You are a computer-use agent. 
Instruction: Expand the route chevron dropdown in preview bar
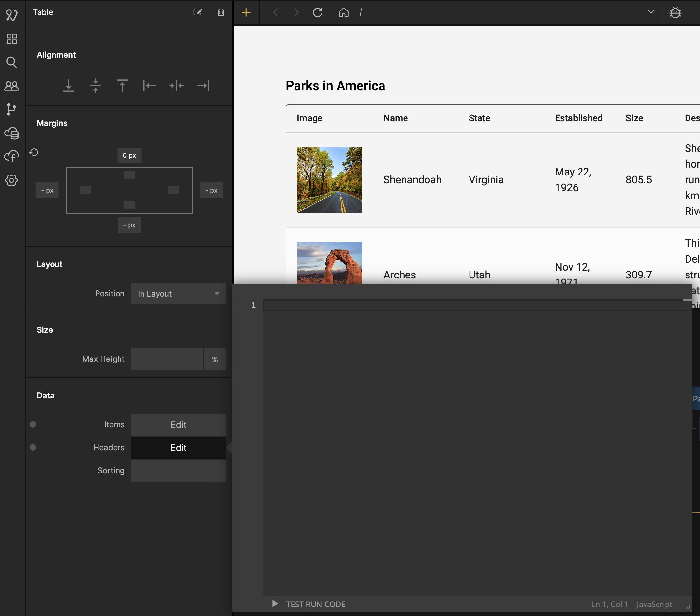[x=651, y=12]
